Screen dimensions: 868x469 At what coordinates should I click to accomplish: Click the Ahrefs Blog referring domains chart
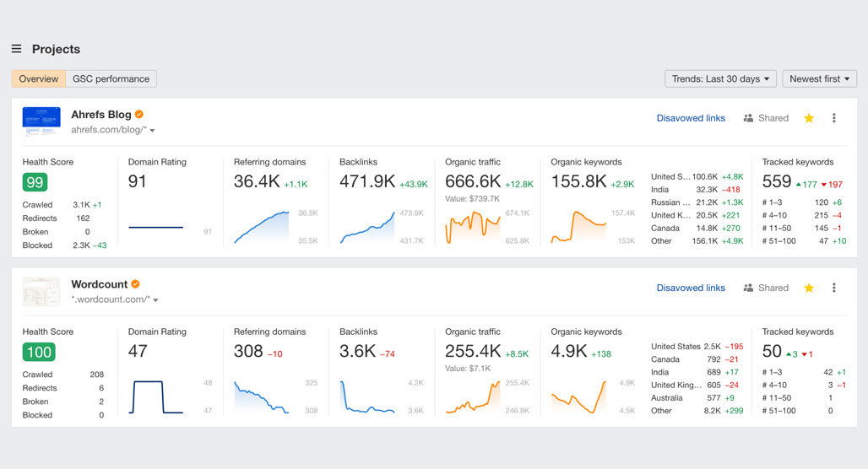pyautogui.click(x=261, y=227)
